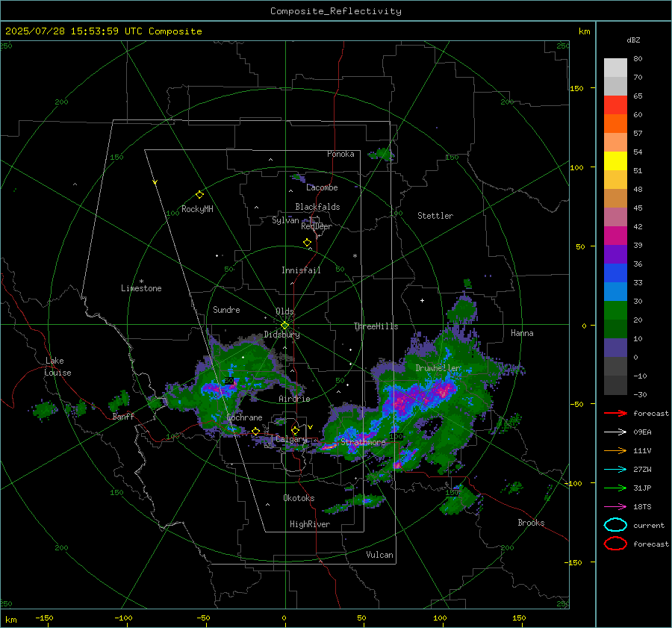Viewport: 672px width, 628px height.
Task: Click the Airdrie label
Action: click(294, 399)
